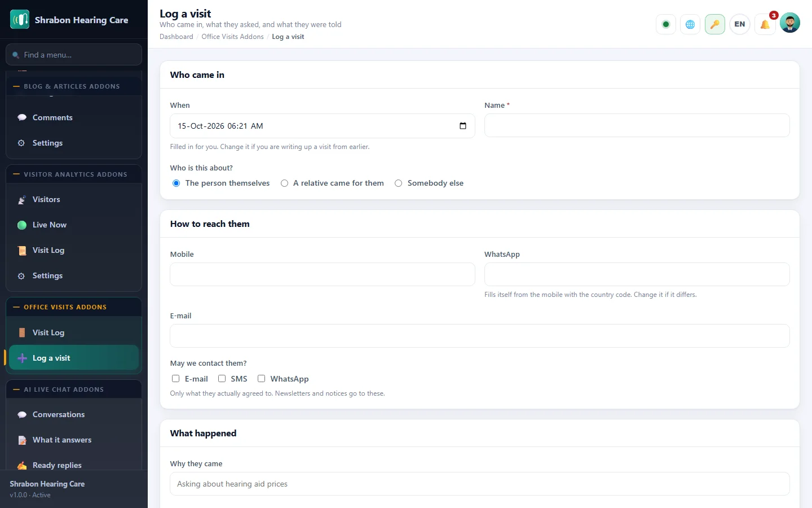Open the user avatar profile menu
812x508 pixels.
(790, 23)
